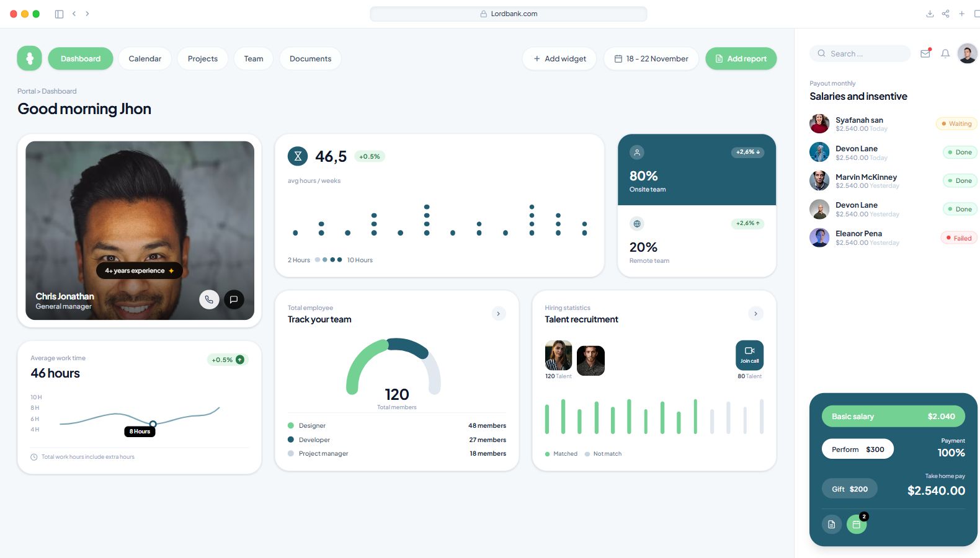The image size is (980, 558).
Task: Click the green app logo icon
Action: (x=29, y=58)
